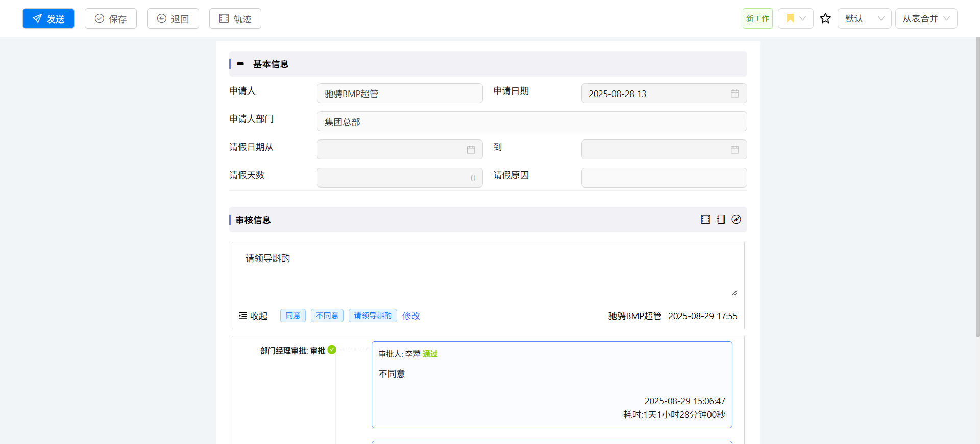
Task: Open the 默认 dropdown
Action: [x=864, y=18]
